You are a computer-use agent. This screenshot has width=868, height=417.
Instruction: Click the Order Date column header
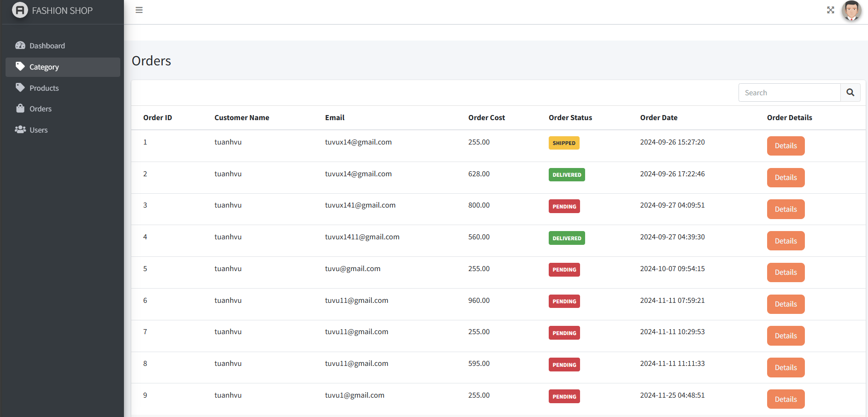pos(659,118)
